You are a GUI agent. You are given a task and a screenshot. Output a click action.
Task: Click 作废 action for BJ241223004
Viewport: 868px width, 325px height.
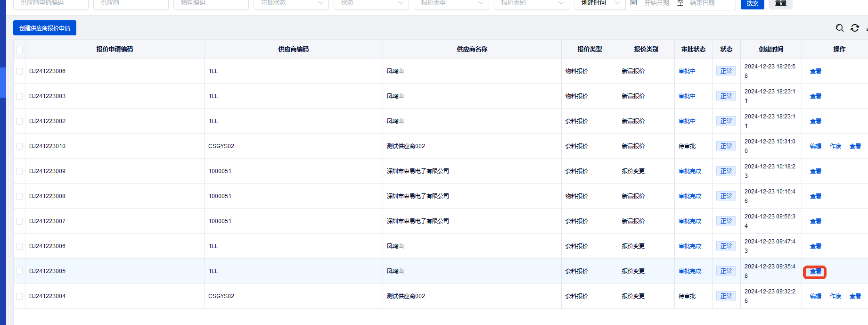click(835, 296)
